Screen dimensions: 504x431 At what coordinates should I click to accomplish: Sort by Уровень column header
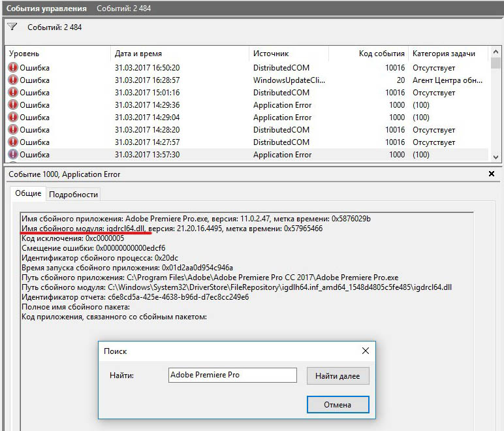[x=57, y=54]
